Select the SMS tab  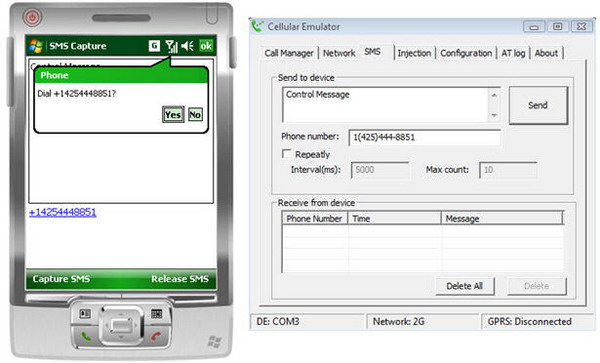pyautogui.click(x=373, y=52)
